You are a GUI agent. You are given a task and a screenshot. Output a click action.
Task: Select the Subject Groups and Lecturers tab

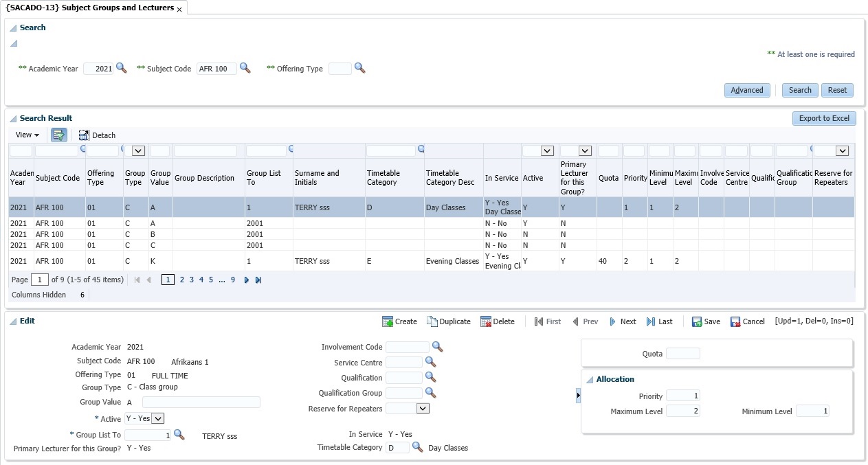click(89, 8)
